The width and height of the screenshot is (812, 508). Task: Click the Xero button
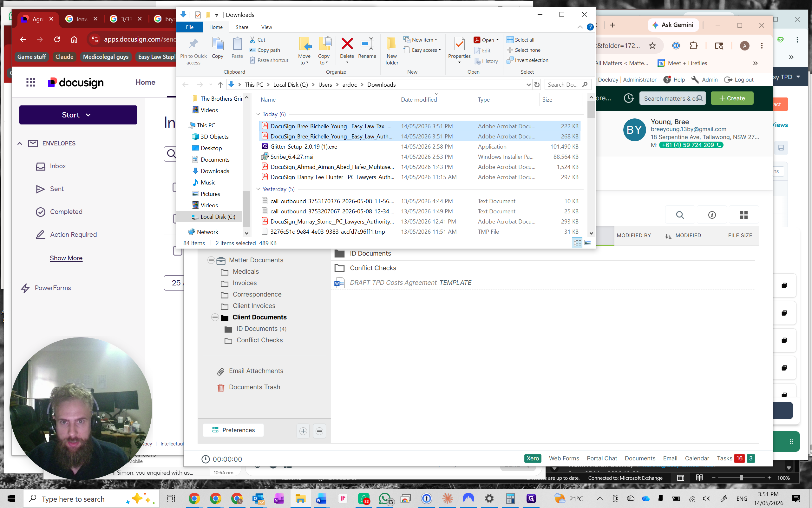pos(533,458)
